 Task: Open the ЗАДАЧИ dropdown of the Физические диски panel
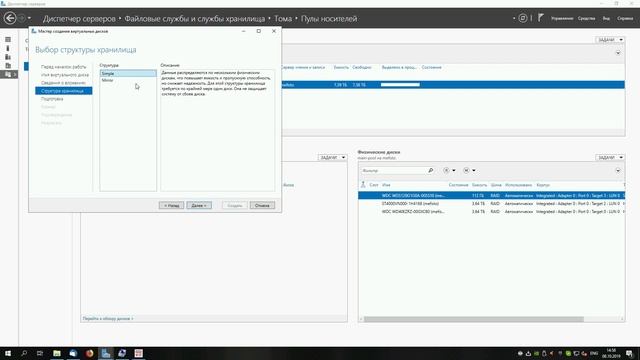tap(610, 158)
